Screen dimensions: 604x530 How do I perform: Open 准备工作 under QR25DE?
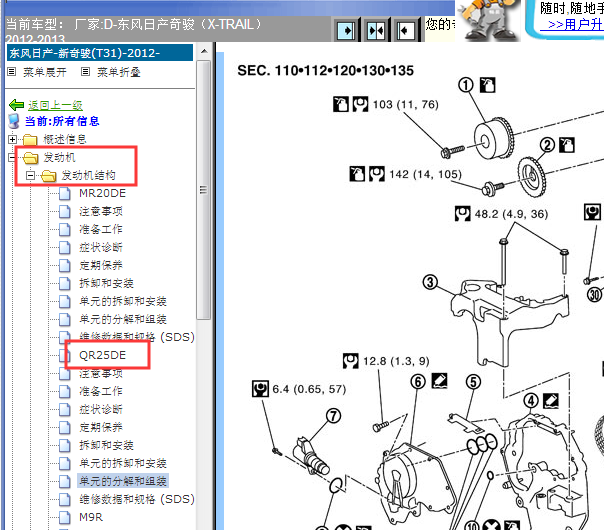click(101, 391)
